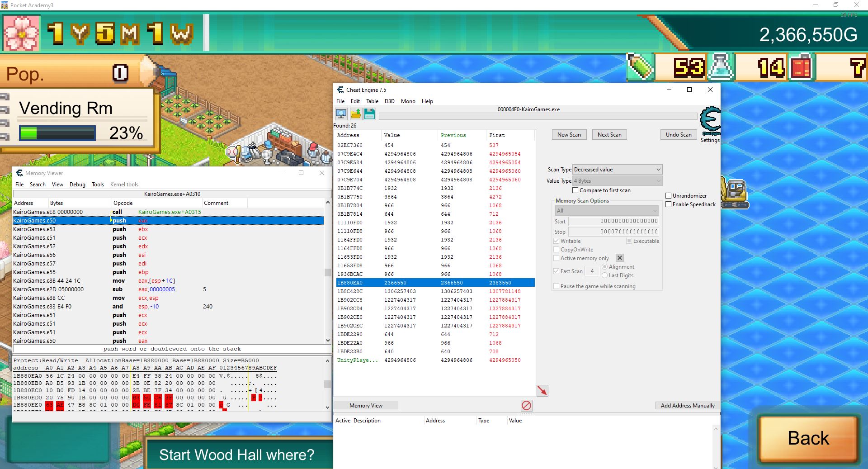Select address 1B880EA0 row in results
The width and height of the screenshot is (868, 469).
[350, 283]
